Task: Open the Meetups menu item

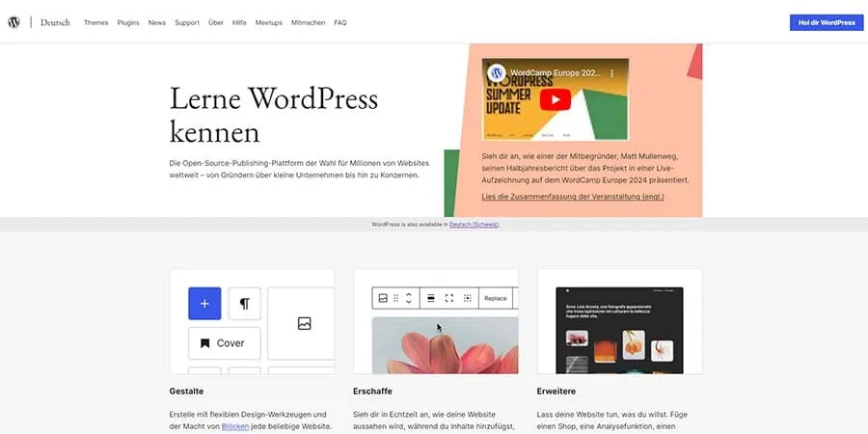Action: pos(268,23)
